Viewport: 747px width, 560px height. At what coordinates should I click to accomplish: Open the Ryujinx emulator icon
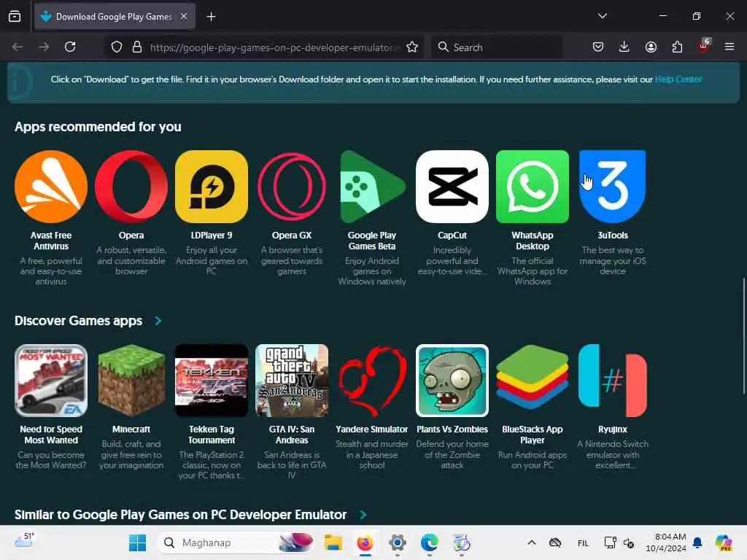tap(613, 381)
